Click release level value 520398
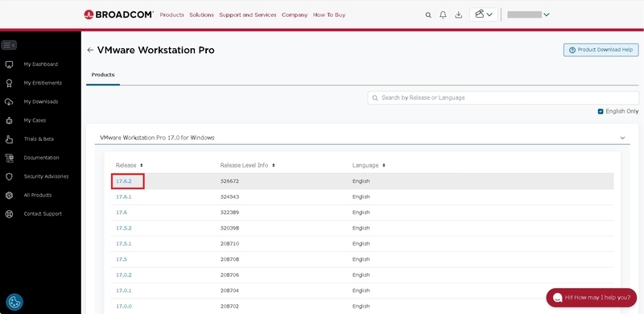The height and width of the screenshot is (314, 644). [x=229, y=228]
